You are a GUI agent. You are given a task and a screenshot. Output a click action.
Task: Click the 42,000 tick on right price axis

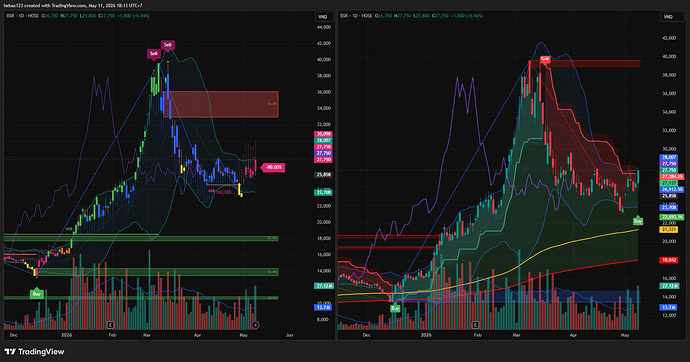(x=669, y=38)
